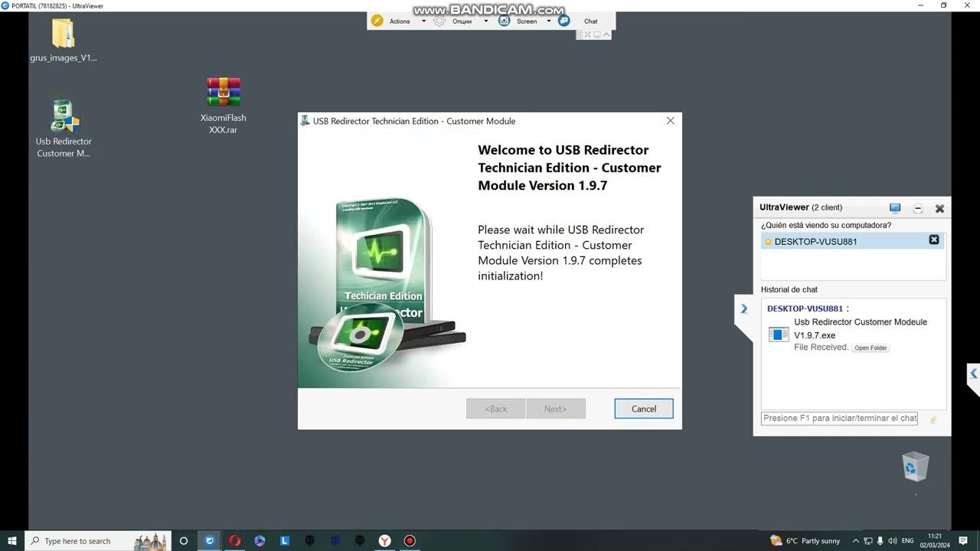Minimize the UltraViewer chat panel
The width and height of the screenshot is (980, 551).
pyautogui.click(x=918, y=208)
